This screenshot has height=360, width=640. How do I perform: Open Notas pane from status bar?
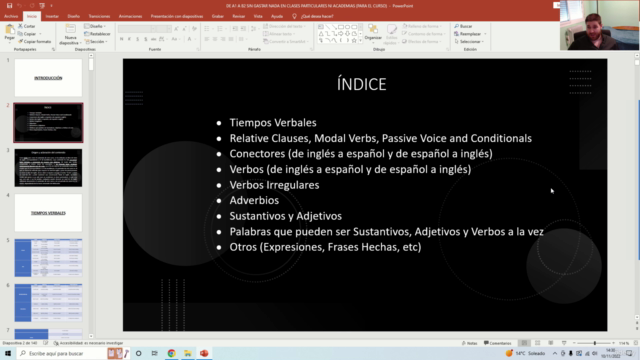tap(469, 343)
